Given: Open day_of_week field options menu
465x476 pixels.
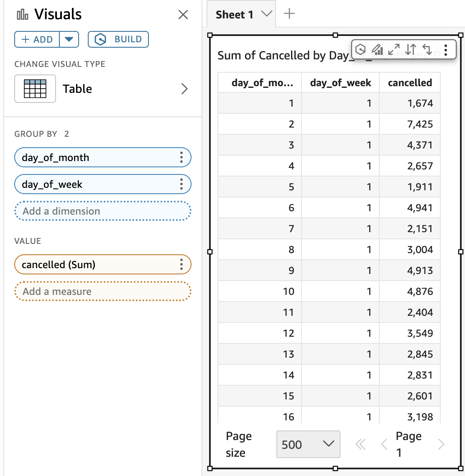Looking at the screenshot, I should pos(181,184).
